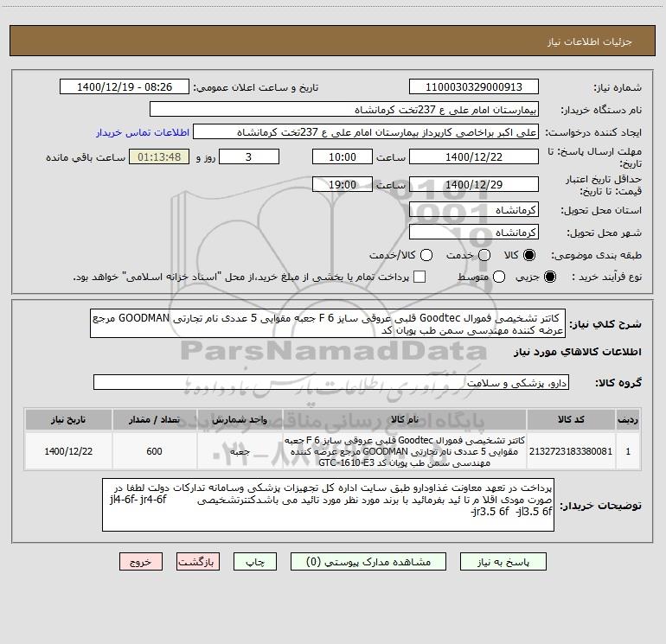The height and width of the screenshot is (644, 666).
Task: Select the خدمت radio button
Action: click(484, 255)
